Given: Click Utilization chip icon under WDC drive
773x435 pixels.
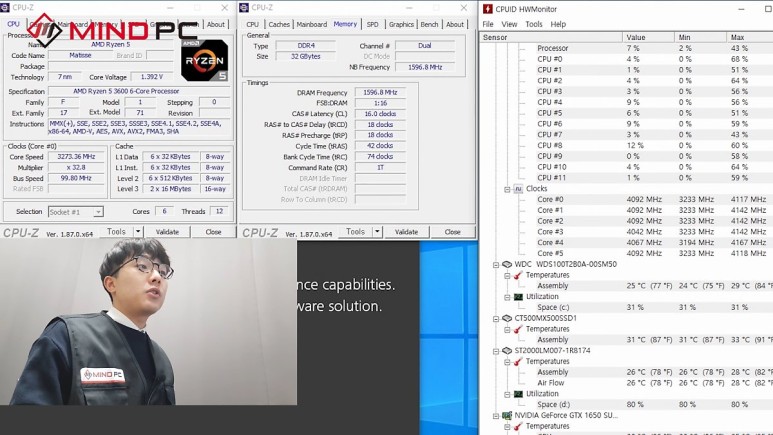Looking at the screenshot, I should click(518, 297).
